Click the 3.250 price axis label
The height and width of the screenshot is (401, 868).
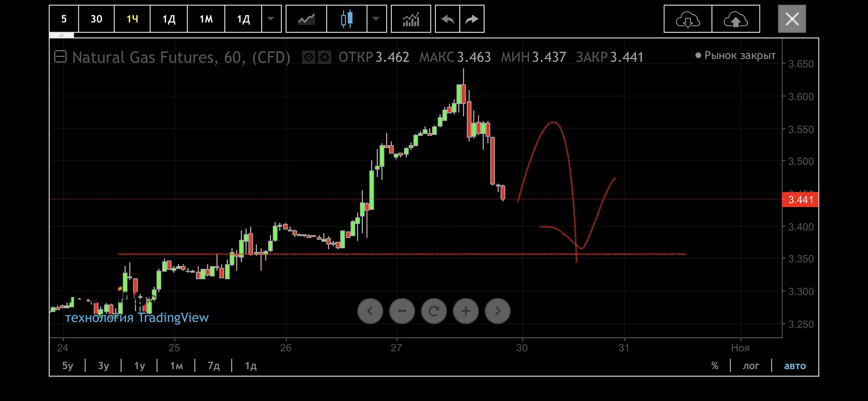801,324
